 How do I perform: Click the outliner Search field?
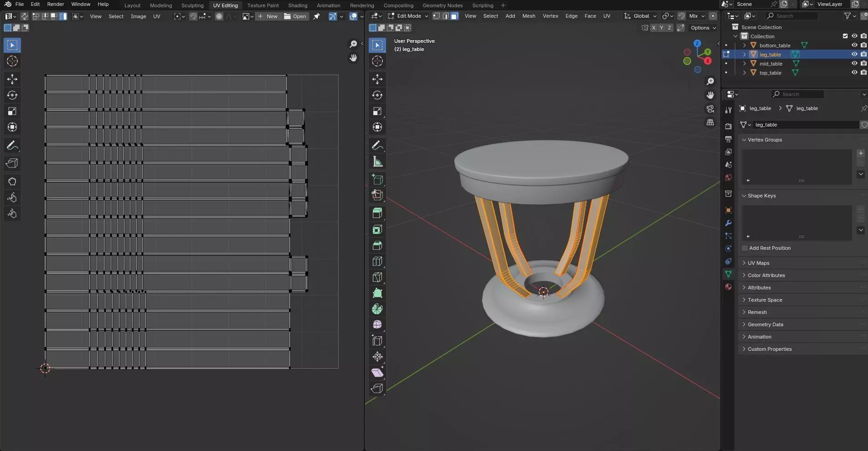[x=791, y=16]
